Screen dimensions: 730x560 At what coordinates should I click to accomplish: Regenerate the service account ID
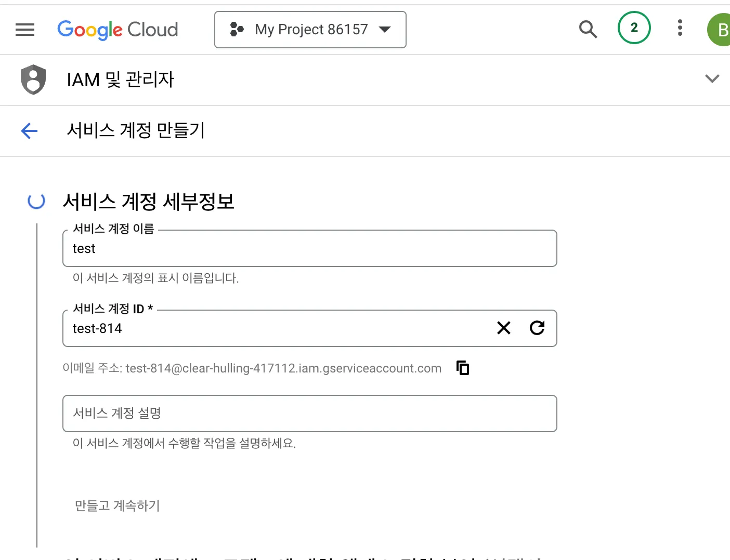537,328
